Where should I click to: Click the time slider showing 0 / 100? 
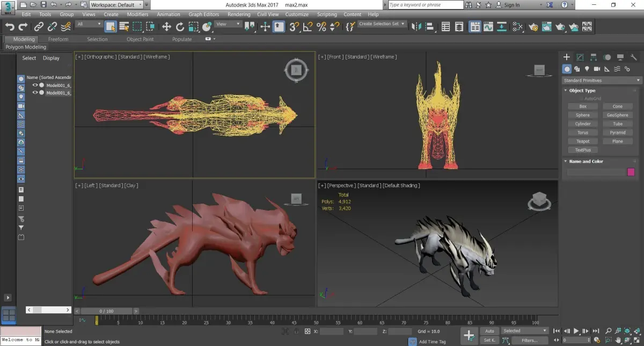(x=106, y=311)
